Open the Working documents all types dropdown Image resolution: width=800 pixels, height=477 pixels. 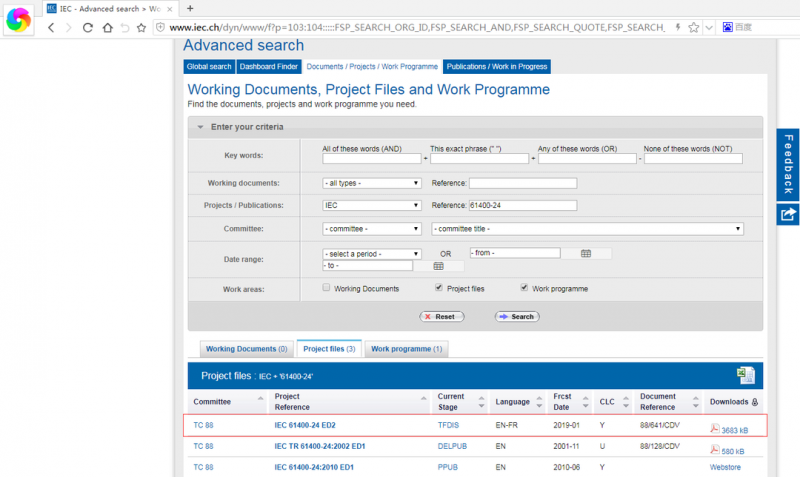372,183
